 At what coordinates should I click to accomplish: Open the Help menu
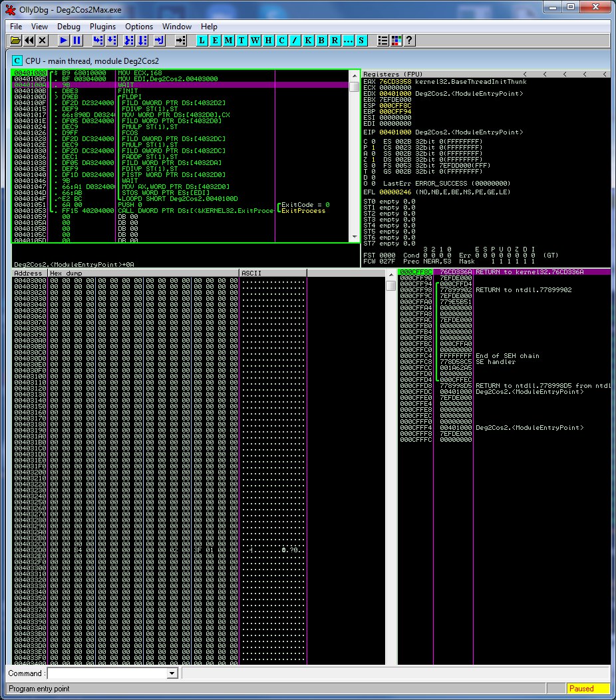[209, 27]
